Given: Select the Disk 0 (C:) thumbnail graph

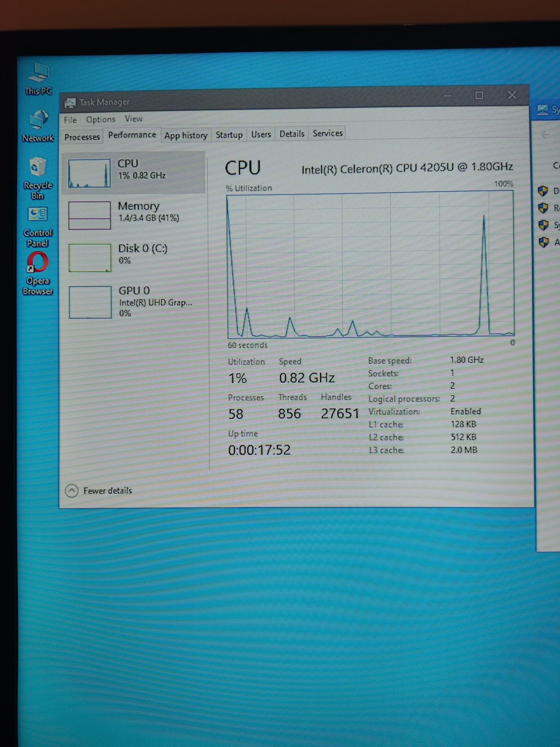Looking at the screenshot, I should pos(90,258).
